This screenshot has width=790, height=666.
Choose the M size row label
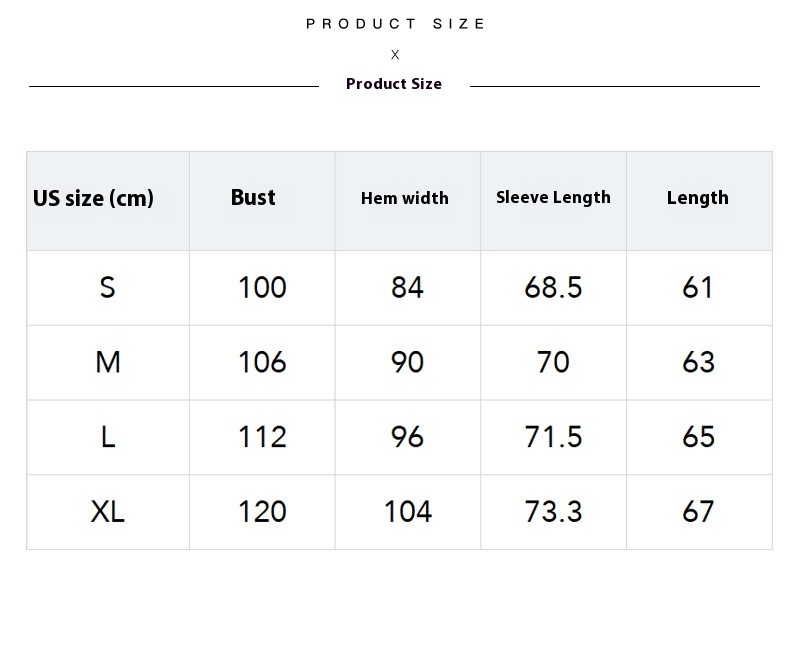click(x=108, y=362)
